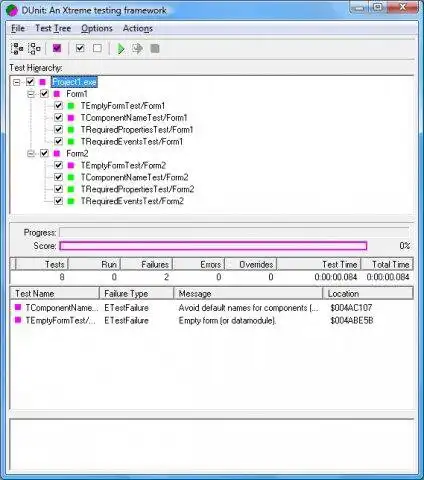Toggle checkbox for TEmptyFormTest/Form2

coord(58,165)
